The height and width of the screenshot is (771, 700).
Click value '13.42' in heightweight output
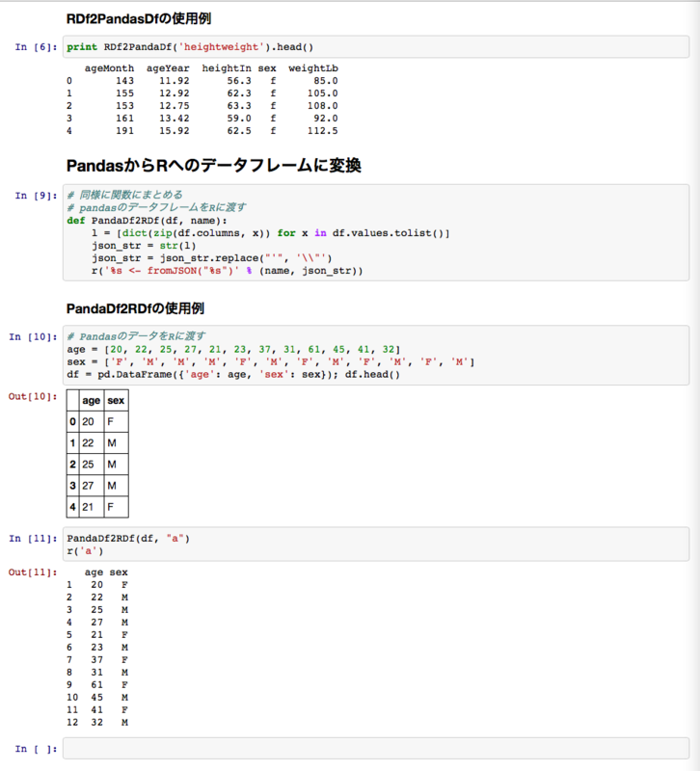[175, 119]
